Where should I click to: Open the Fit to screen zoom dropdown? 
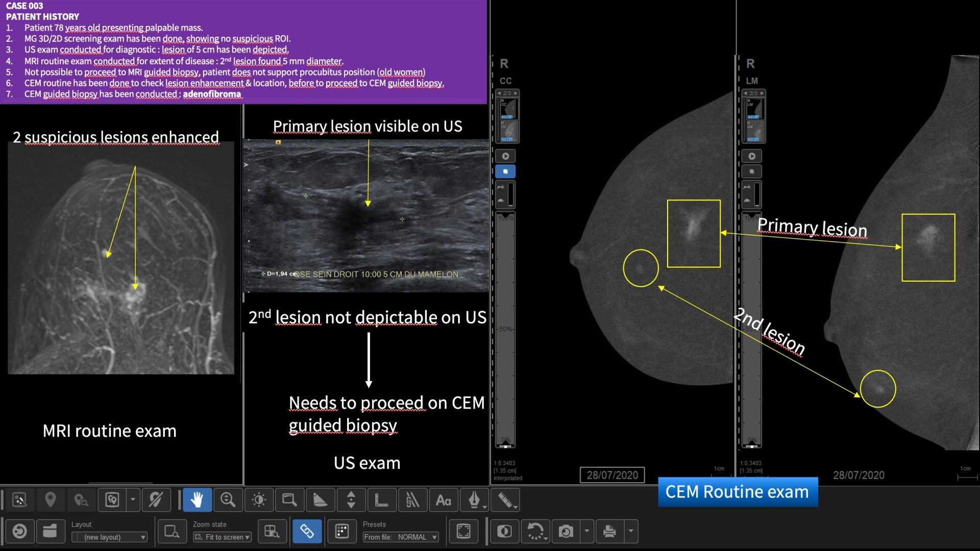223,537
